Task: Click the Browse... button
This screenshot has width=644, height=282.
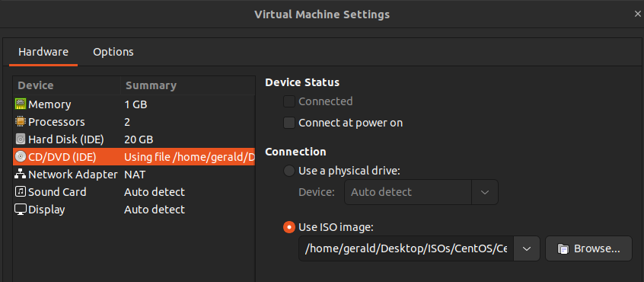Action: [588, 248]
